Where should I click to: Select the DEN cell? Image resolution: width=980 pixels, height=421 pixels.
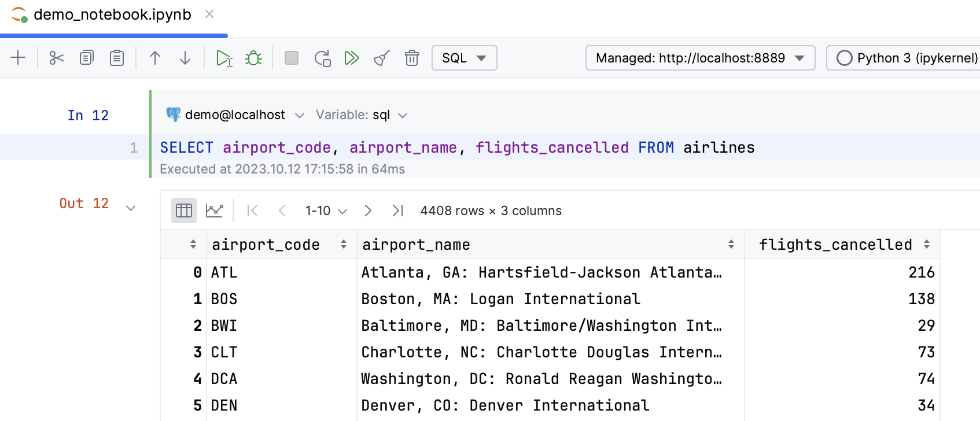pos(281,405)
